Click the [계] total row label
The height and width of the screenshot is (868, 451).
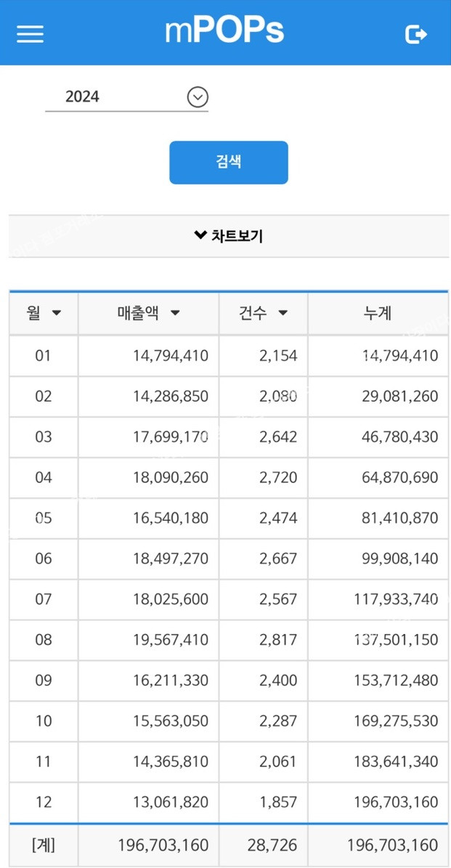[44, 845]
